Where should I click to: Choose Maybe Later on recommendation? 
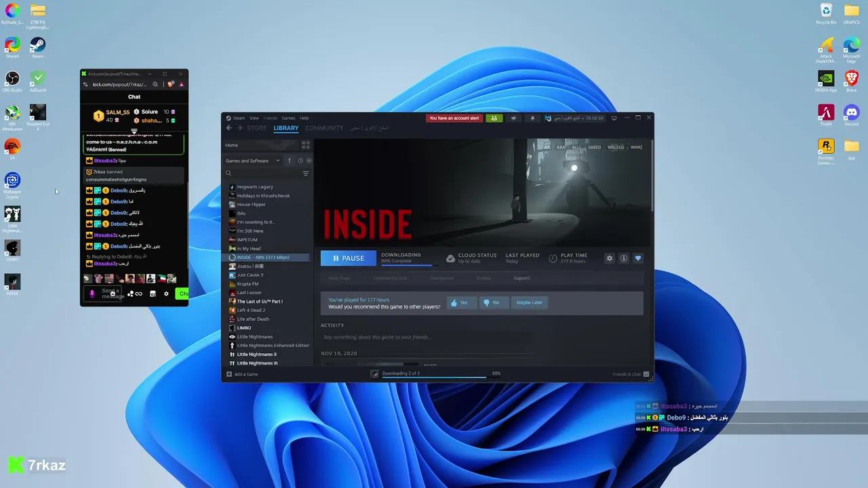point(529,302)
